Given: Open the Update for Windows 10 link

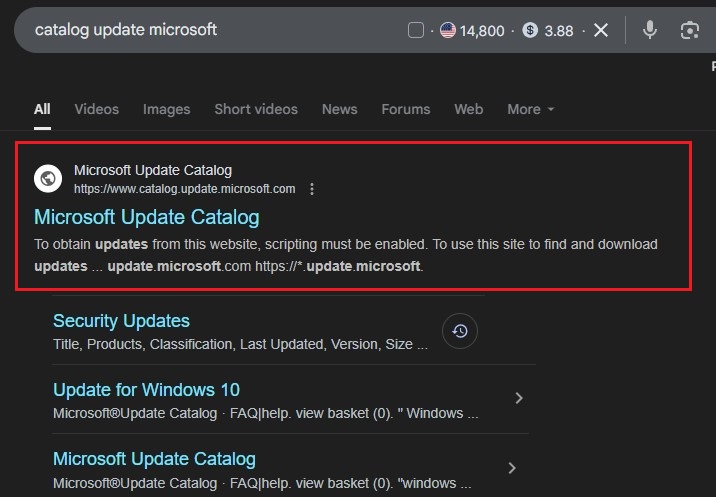Looking at the screenshot, I should click(x=146, y=390).
